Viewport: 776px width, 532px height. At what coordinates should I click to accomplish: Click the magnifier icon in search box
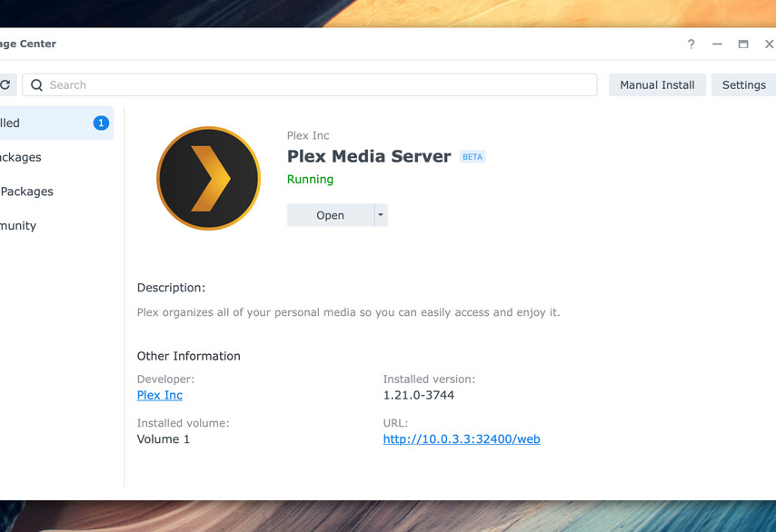coord(36,85)
